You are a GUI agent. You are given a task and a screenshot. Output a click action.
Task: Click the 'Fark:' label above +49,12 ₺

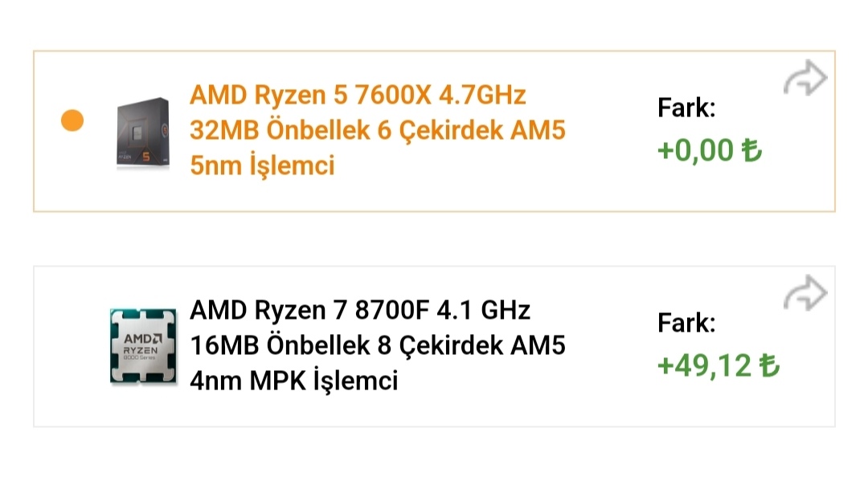click(x=686, y=323)
